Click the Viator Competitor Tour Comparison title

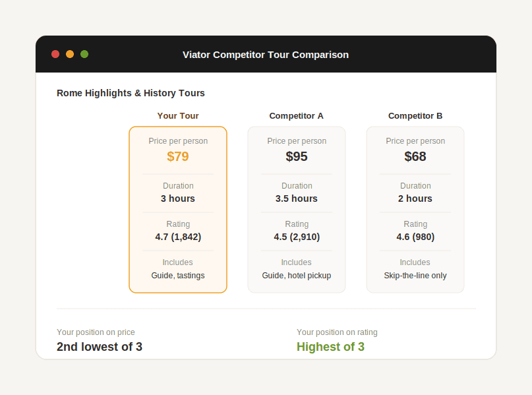[x=266, y=55]
